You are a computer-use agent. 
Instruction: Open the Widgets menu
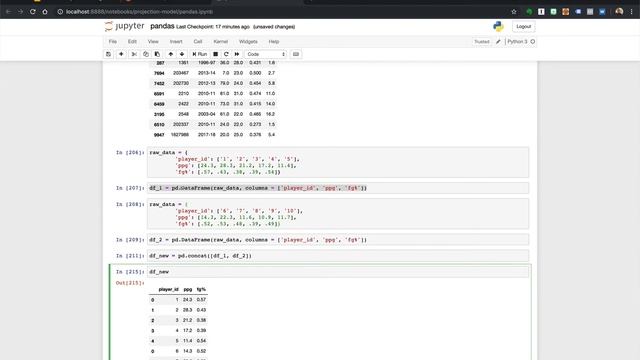[248, 42]
